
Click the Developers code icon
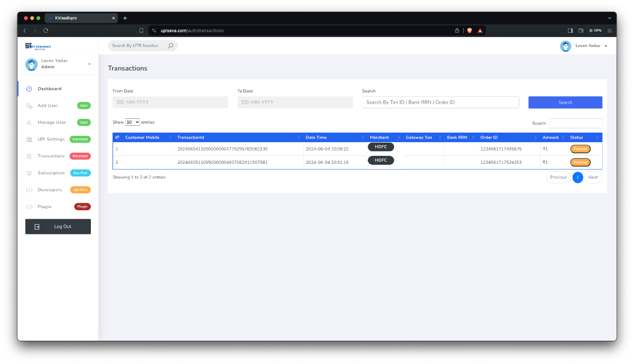(x=29, y=190)
